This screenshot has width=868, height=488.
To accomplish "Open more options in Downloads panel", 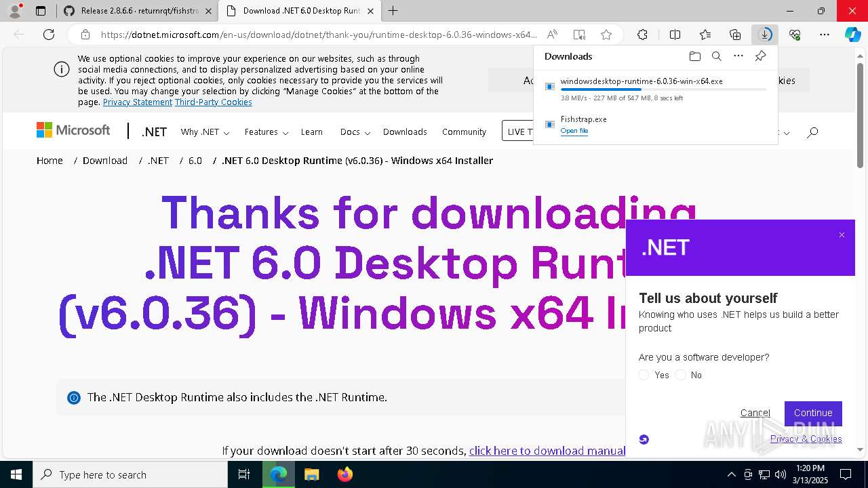I will [738, 56].
